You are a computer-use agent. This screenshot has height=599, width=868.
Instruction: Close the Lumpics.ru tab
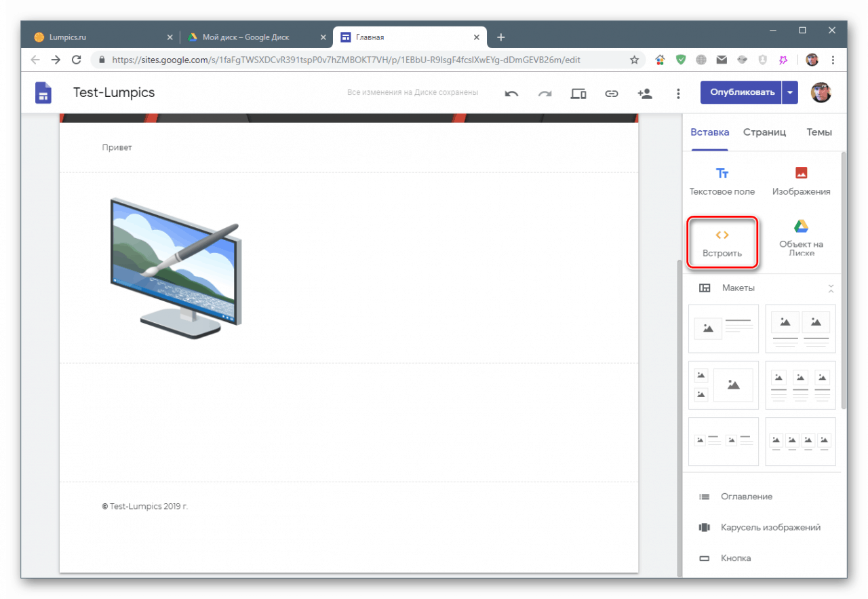tap(170, 37)
